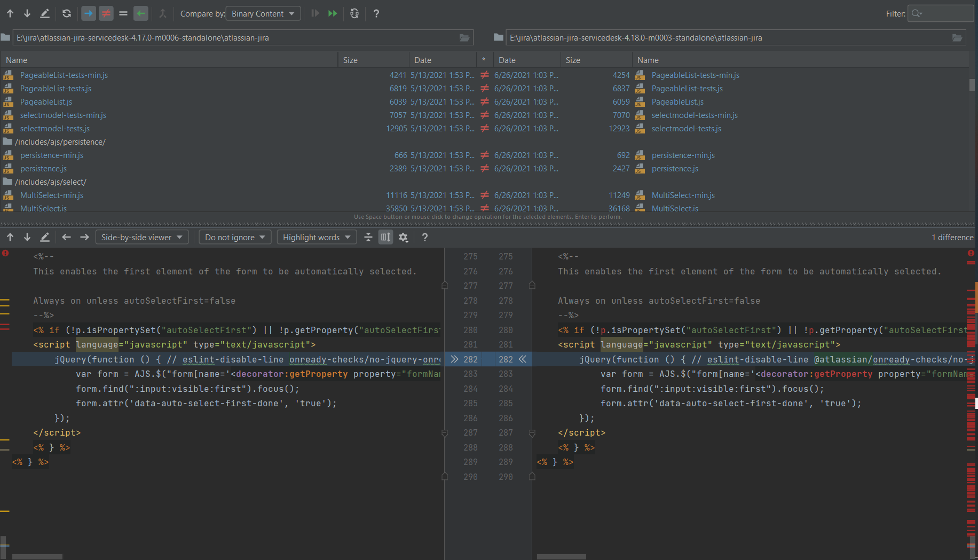The height and width of the screenshot is (560, 978).
Task: Browse for the left directory folder
Action: tap(464, 37)
